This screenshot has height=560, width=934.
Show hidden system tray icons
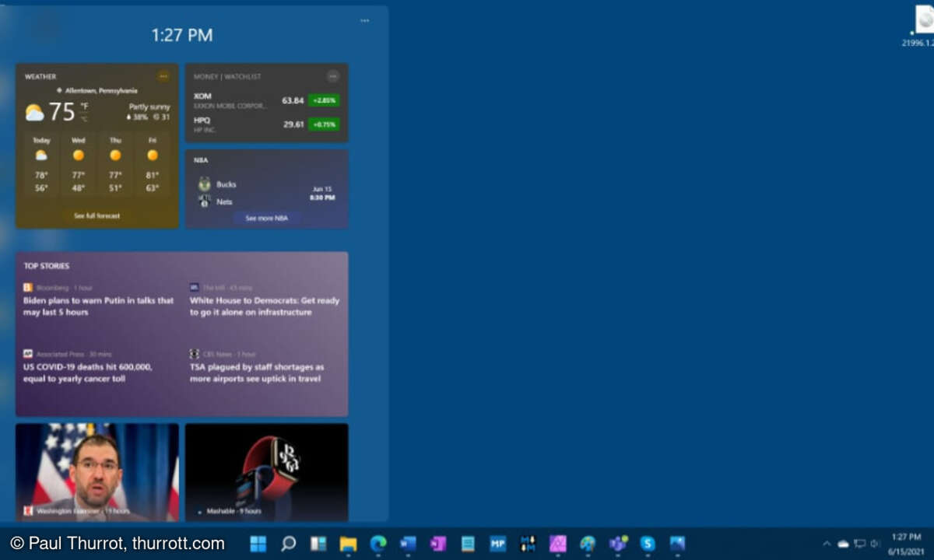(827, 544)
